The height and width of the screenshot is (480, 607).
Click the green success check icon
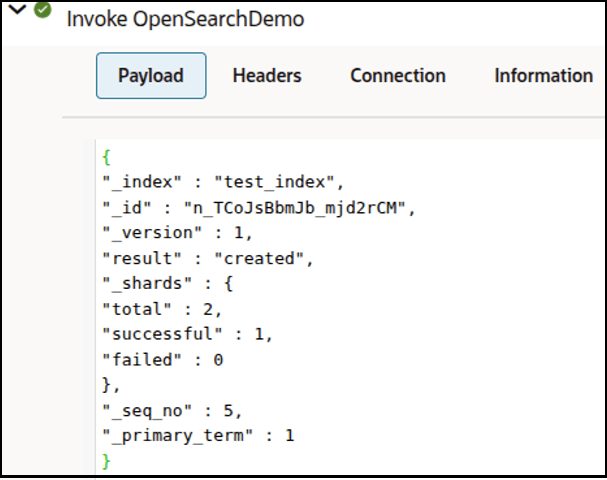pos(43,10)
